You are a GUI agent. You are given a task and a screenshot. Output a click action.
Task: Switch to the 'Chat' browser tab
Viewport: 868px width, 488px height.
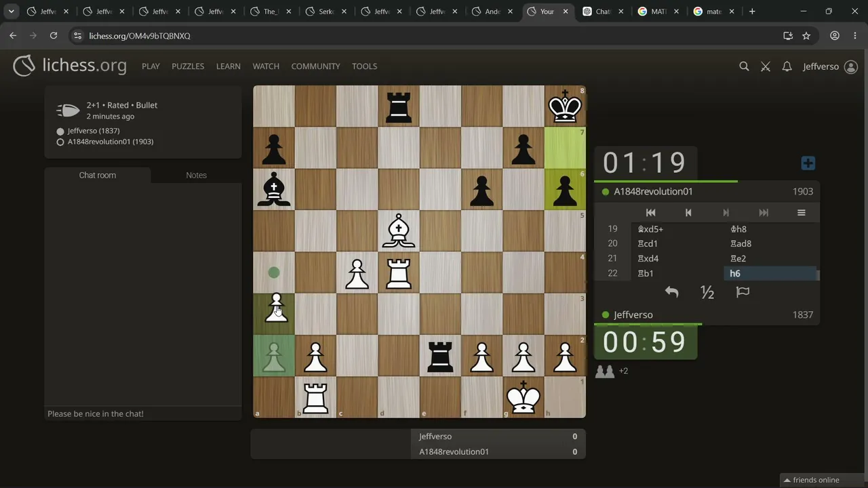point(603,12)
